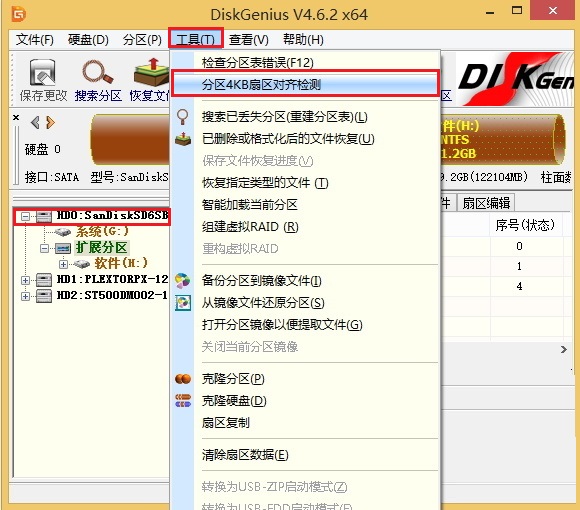Screen dimensions: 580x510
Task: Click the HD2 ST500DM002 drive icon in tree
Action: pos(44,296)
